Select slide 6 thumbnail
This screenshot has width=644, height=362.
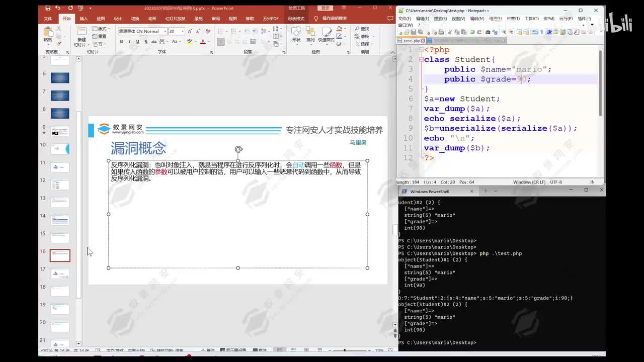click(60, 78)
